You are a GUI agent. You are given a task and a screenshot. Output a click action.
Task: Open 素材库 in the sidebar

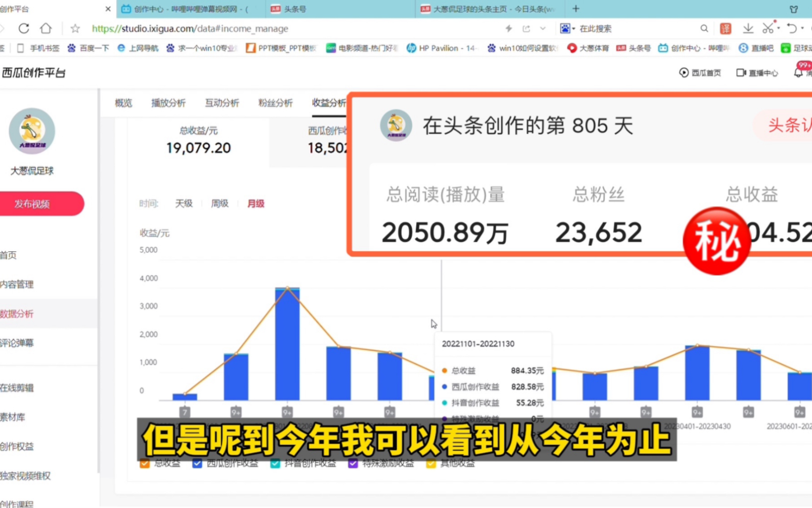(x=12, y=417)
